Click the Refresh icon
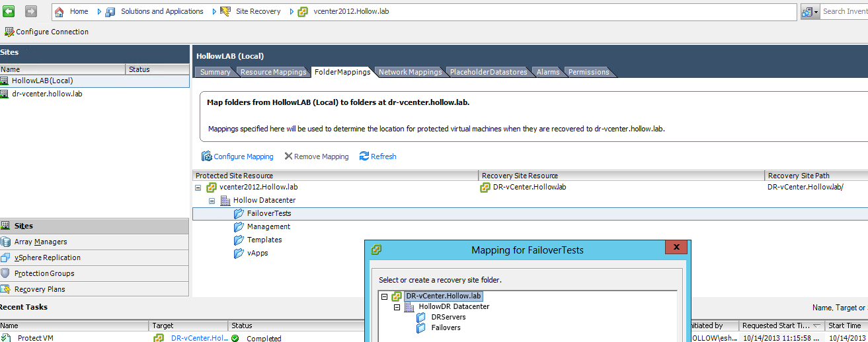Screen dimensions: 868x342 pos(364,156)
